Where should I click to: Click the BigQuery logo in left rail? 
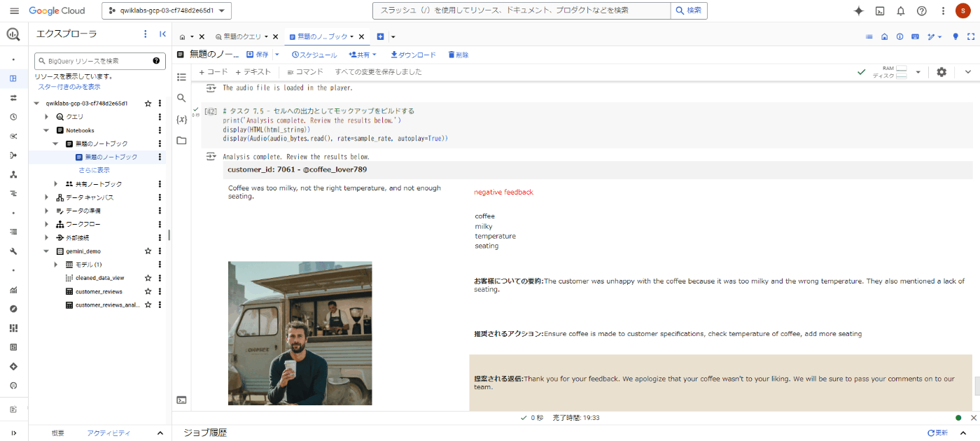pyautogui.click(x=13, y=34)
